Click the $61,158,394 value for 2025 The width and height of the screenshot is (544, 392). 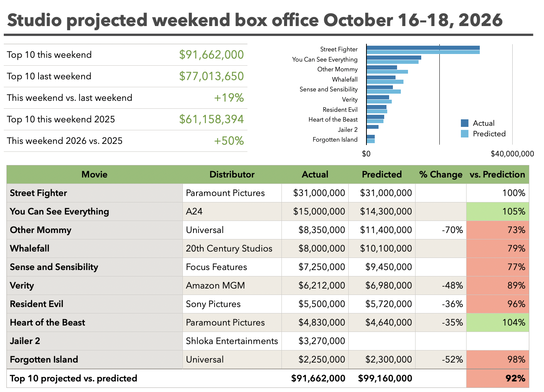point(212,119)
